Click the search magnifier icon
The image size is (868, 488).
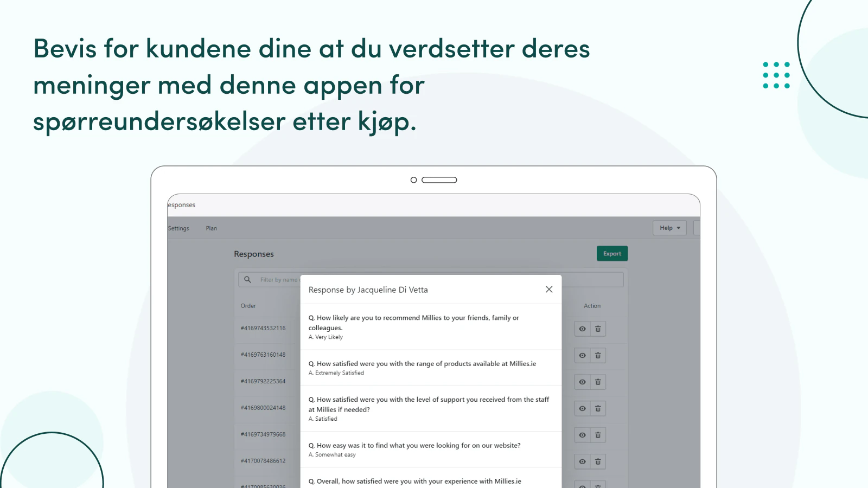tap(247, 280)
